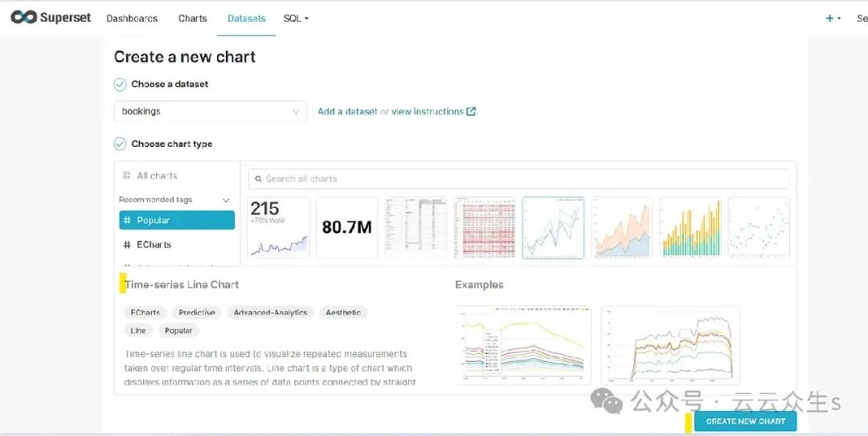868x436 pixels.
Task: Open the bookings dataset dropdown
Action: tap(210, 112)
